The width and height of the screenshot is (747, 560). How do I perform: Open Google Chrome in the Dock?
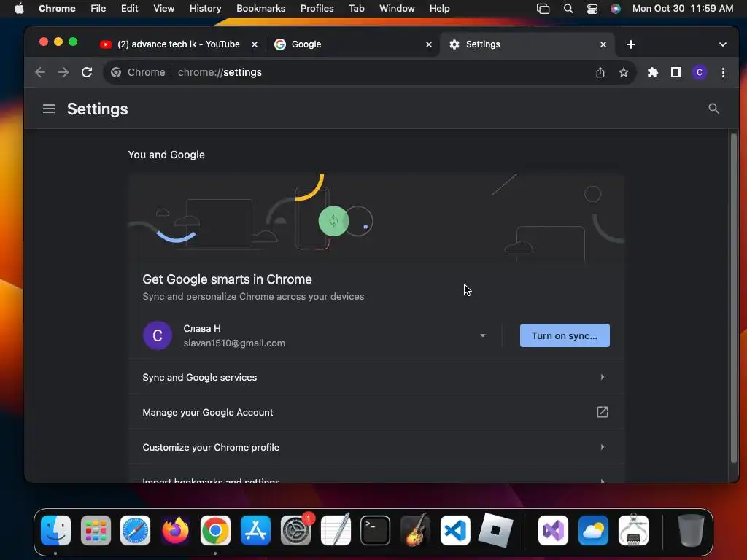click(x=215, y=530)
